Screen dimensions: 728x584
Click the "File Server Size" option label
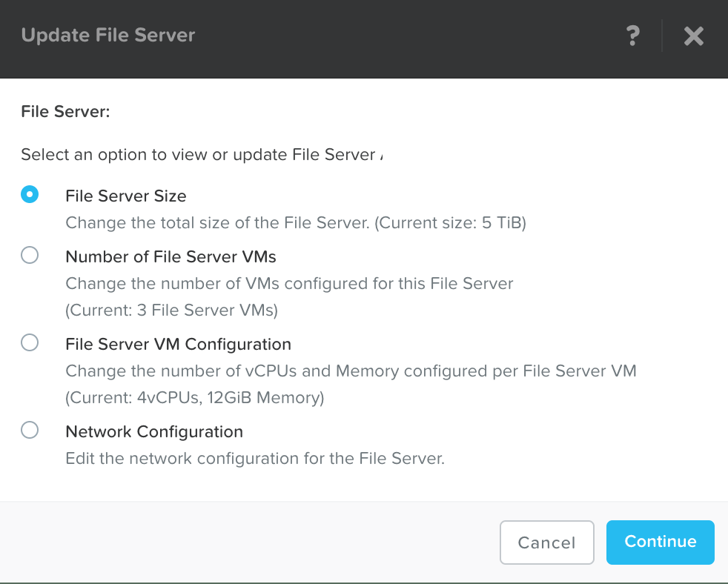[x=126, y=196]
